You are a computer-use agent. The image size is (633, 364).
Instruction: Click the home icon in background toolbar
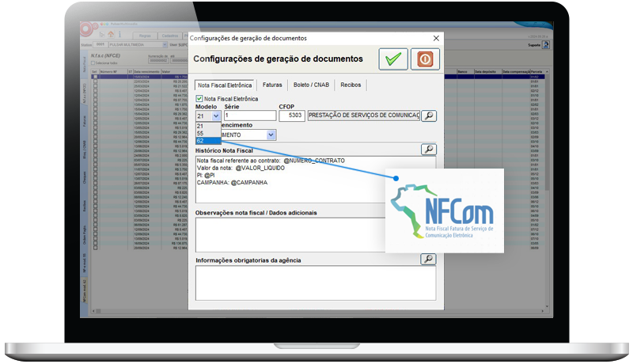[x=111, y=35]
